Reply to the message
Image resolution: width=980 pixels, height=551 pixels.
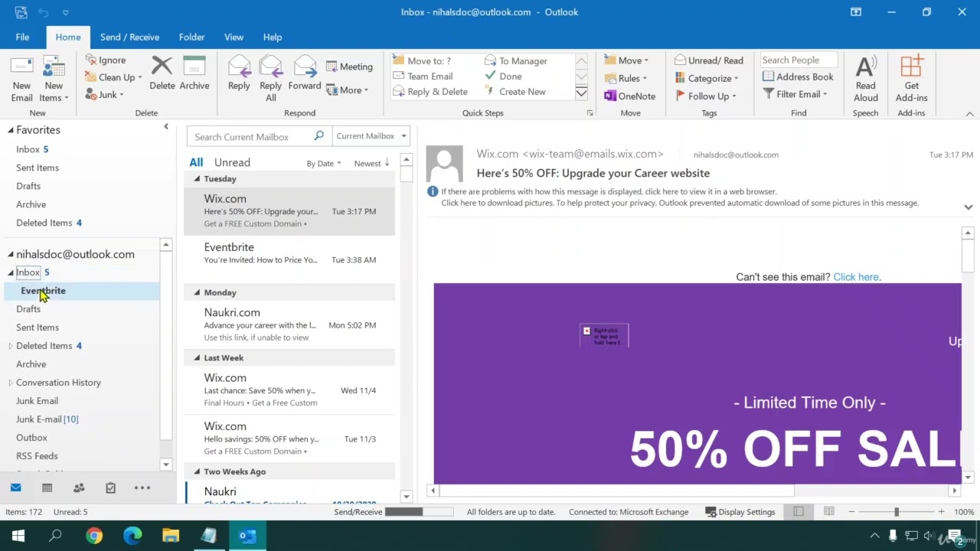[239, 73]
